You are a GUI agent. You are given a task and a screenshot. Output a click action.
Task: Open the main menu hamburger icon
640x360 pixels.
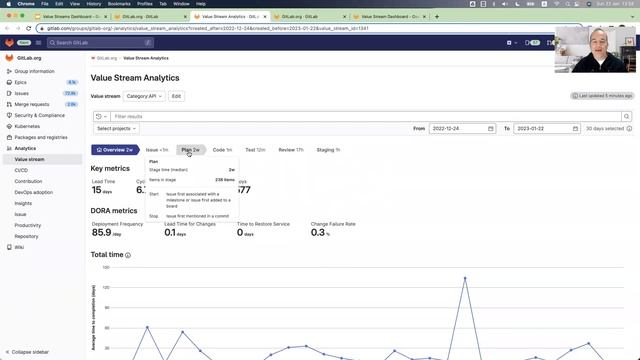tap(38, 42)
